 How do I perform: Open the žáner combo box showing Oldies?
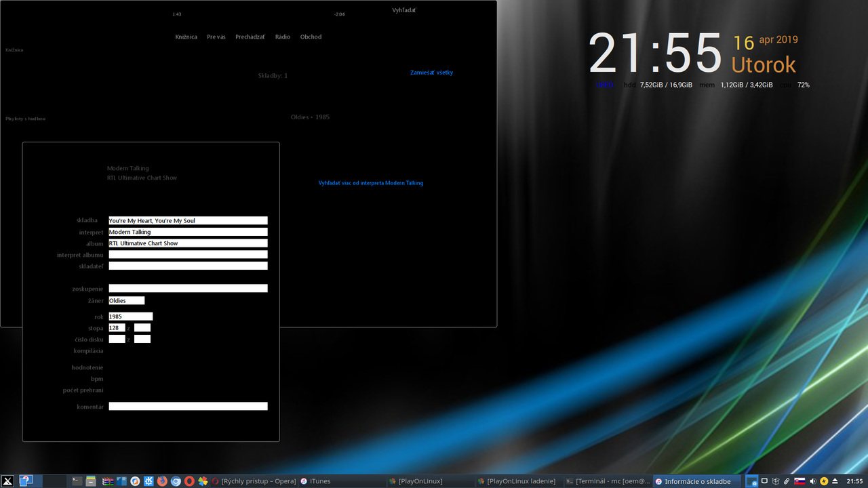tap(127, 300)
